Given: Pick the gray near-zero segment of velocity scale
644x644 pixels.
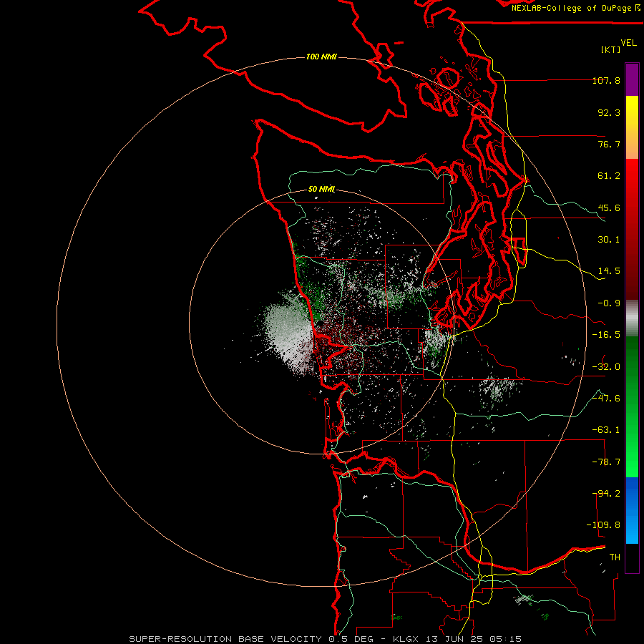Looking at the screenshot, I should (632, 318).
